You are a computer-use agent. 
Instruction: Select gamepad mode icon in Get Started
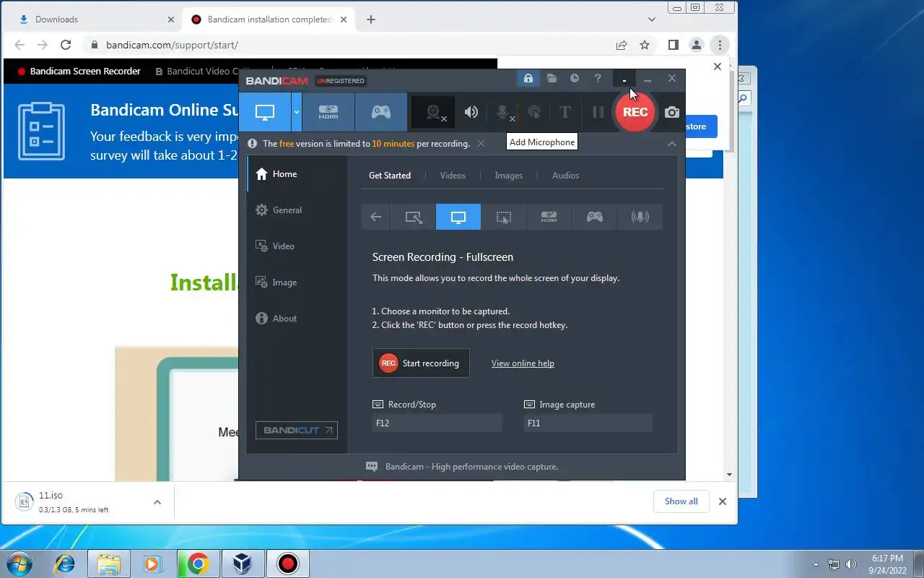pyautogui.click(x=594, y=217)
